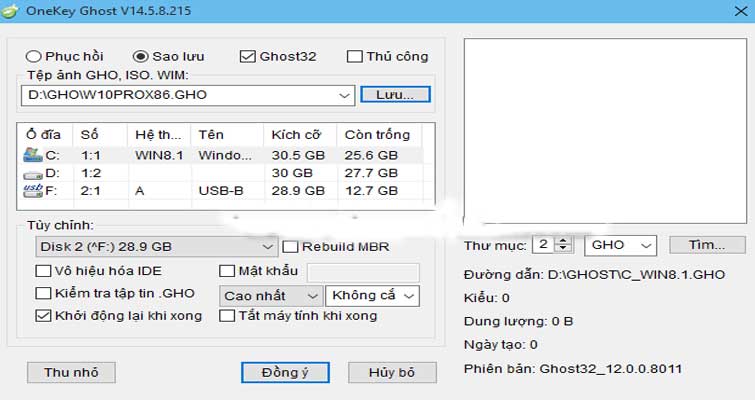Click the Đường dẫn D:\GHOST\C_WIN8.1.GHO text
Image resolution: width=755 pixels, height=400 pixels.
click(594, 275)
